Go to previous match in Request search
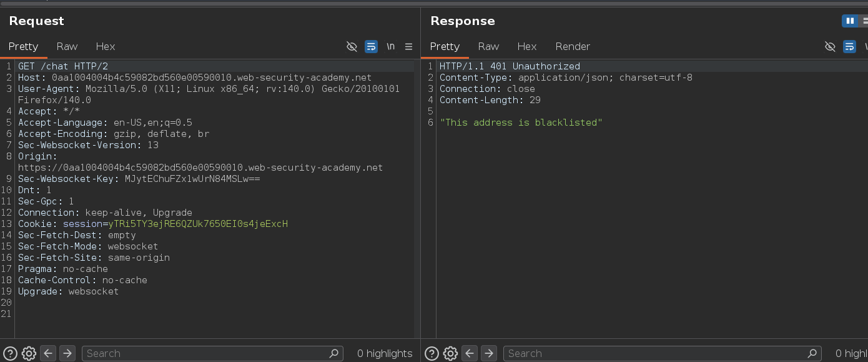 (48, 353)
